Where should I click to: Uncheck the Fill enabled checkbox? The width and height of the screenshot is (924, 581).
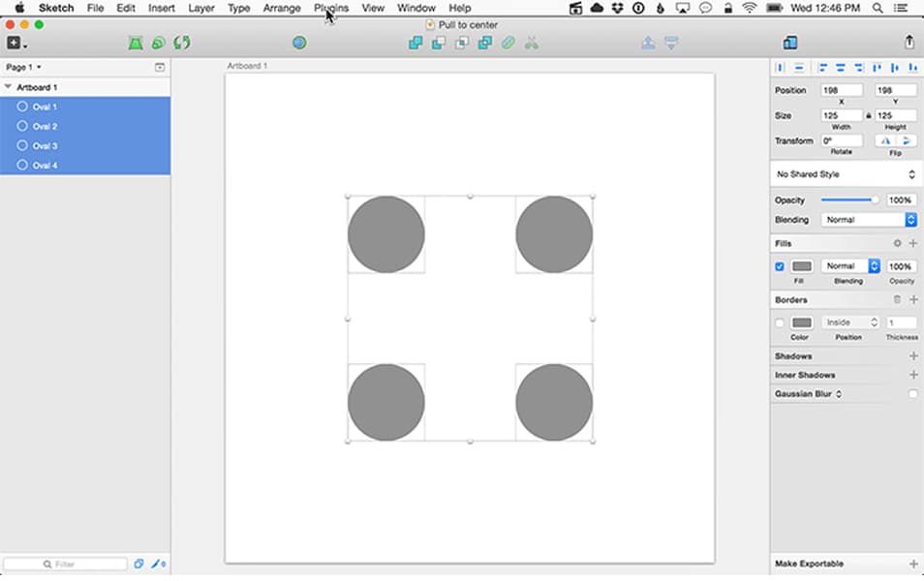pos(779,266)
